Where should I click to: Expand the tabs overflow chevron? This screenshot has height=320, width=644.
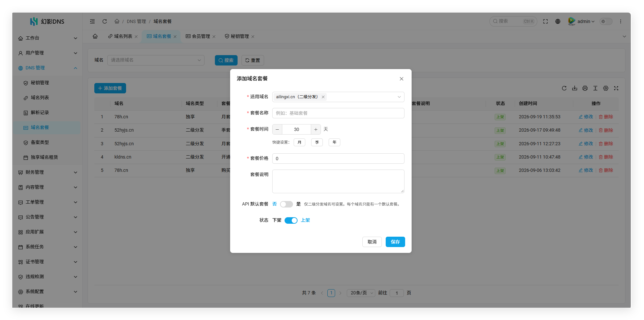tap(624, 37)
